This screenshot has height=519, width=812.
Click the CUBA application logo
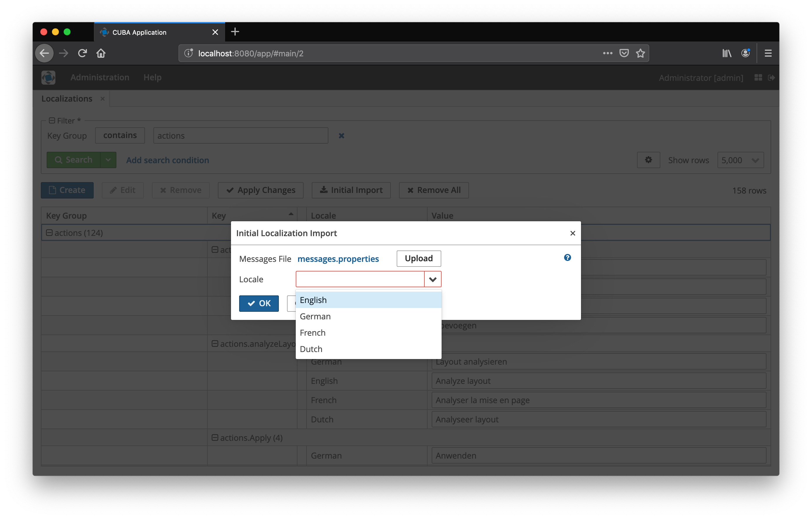[x=48, y=78]
